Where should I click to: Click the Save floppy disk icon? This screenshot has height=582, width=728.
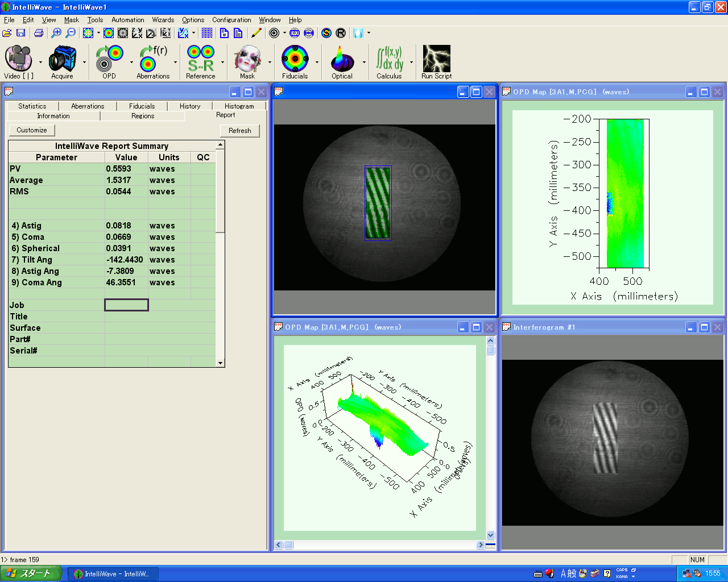click(x=20, y=33)
